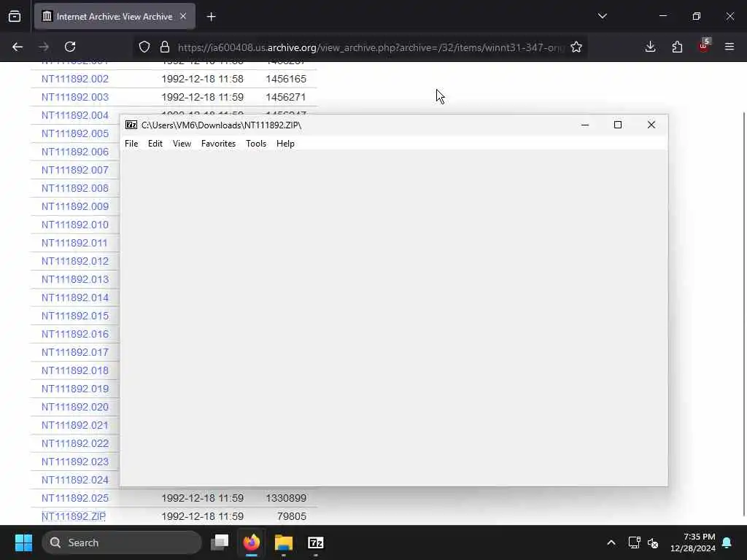Close the Internet Archive tab
The width and height of the screenshot is (747, 560).
click(183, 16)
